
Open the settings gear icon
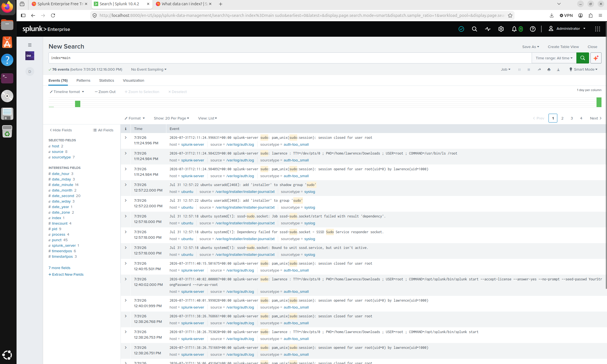coord(501,29)
